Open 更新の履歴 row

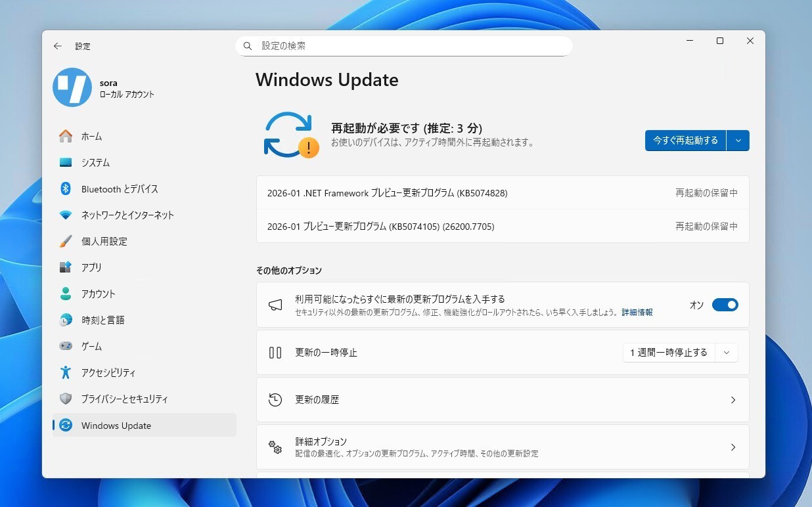click(503, 400)
